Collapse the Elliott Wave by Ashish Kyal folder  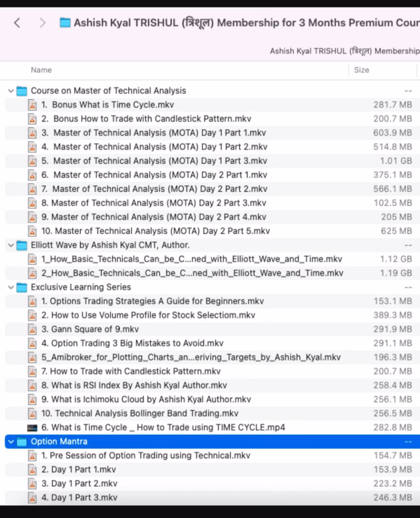point(11,245)
